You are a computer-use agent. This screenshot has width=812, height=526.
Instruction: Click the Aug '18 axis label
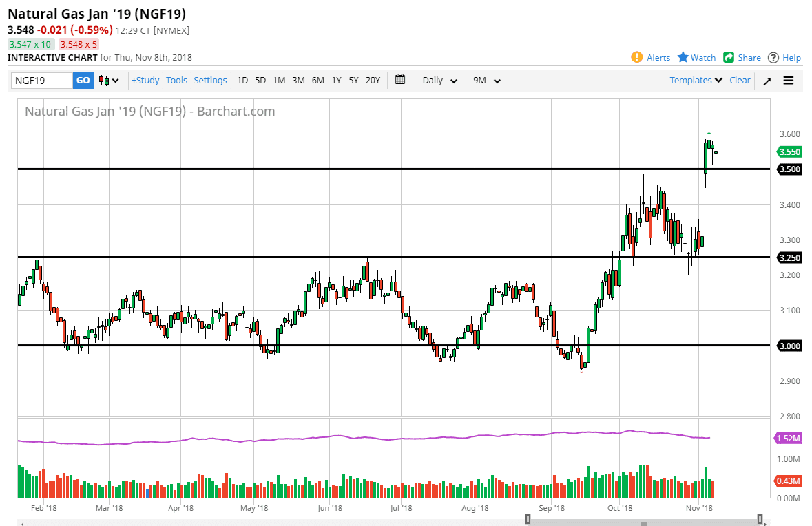[x=475, y=508]
